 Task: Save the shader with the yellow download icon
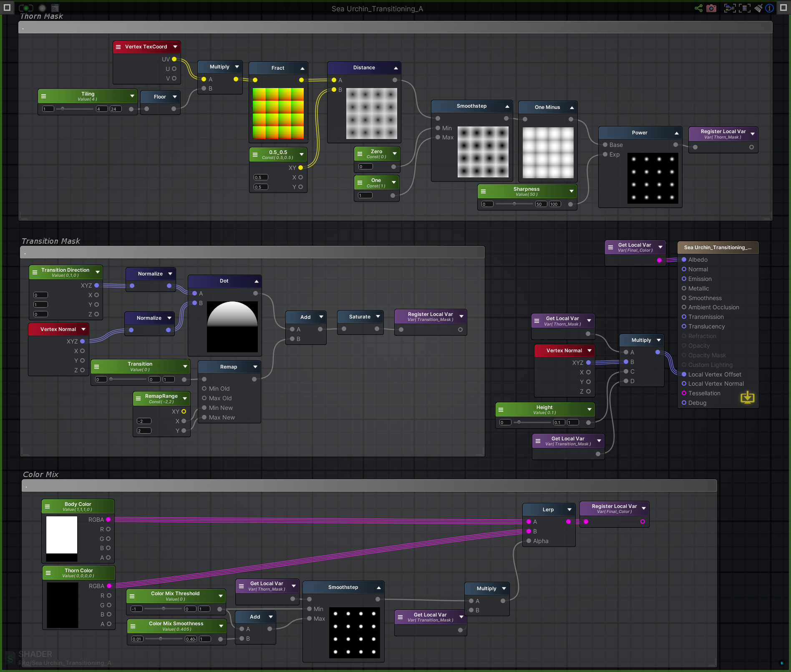point(747,397)
